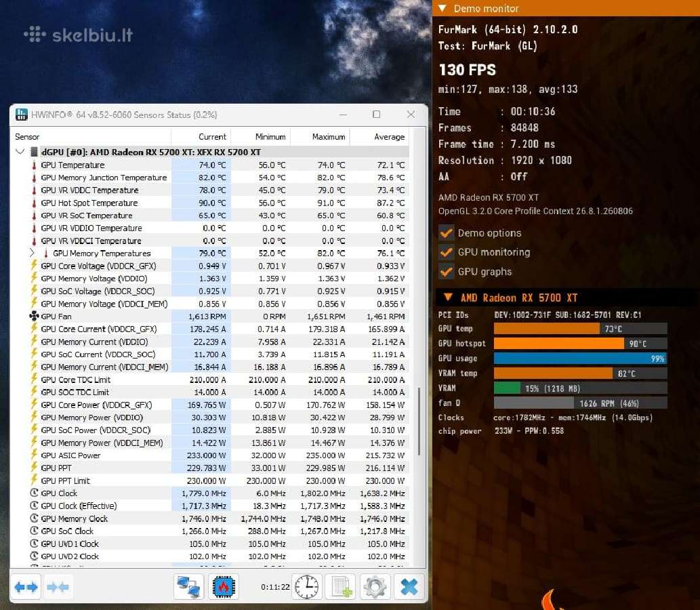Click clock icon beside GPU UVD1 Clock row
700x610 pixels.
click(x=34, y=544)
